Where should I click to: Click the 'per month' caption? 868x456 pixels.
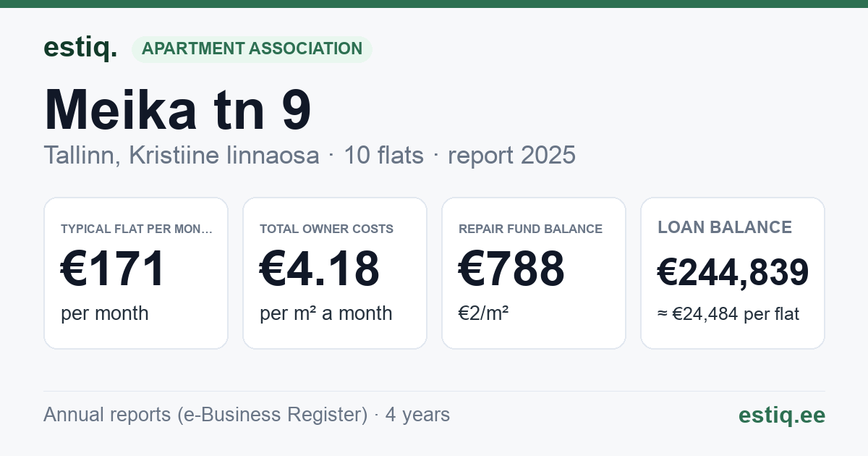coord(105,313)
